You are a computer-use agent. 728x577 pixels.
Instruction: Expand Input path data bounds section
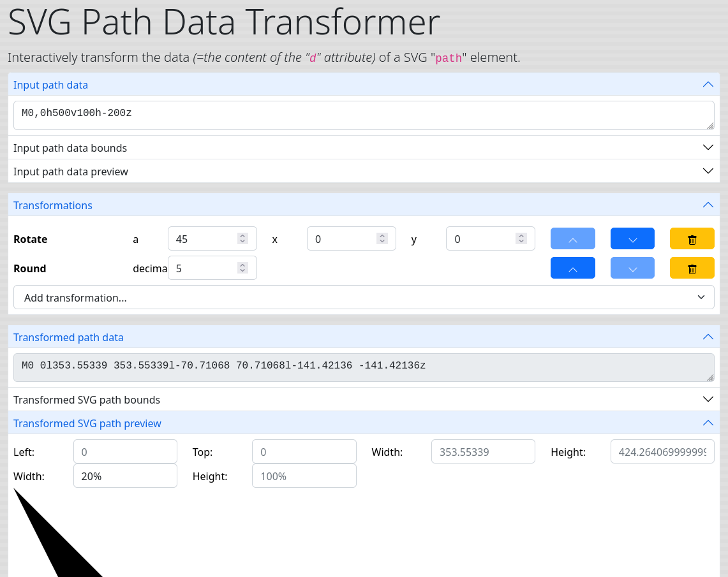coord(708,147)
